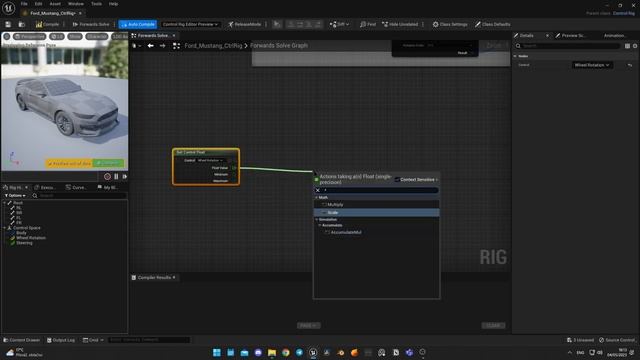Click the zoom-to-fit graph icon
Viewport: 640px width, 360px height.
pos(176,46)
